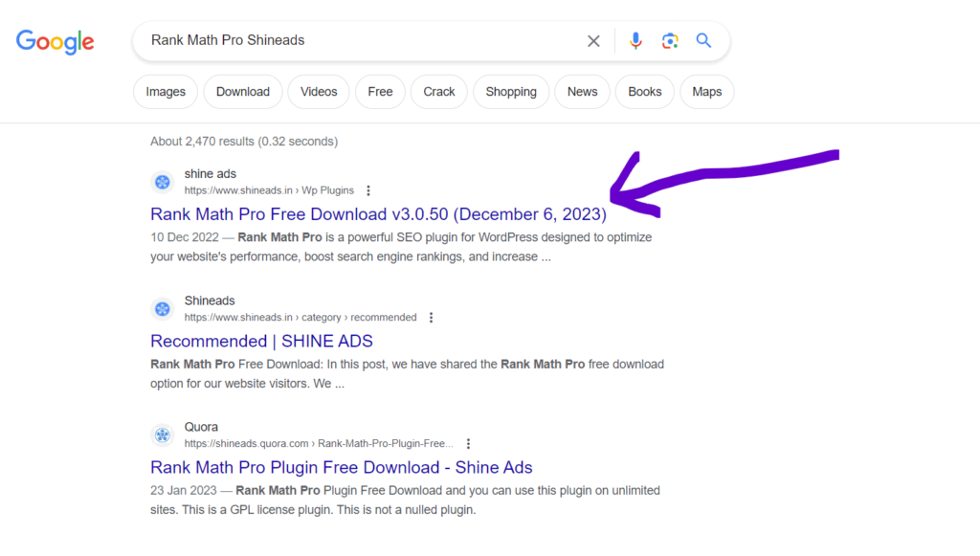Viewport: 980px width, 556px height.
Task: Switch to News results tab
Action: pyautogui.click(x=583, y=92)
